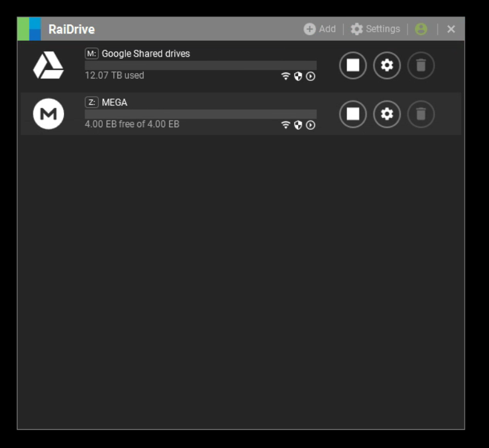Click the delete icon for MEGA drive
The height and width of the screenshot is (448, 489).
click(x=421, y=114)
